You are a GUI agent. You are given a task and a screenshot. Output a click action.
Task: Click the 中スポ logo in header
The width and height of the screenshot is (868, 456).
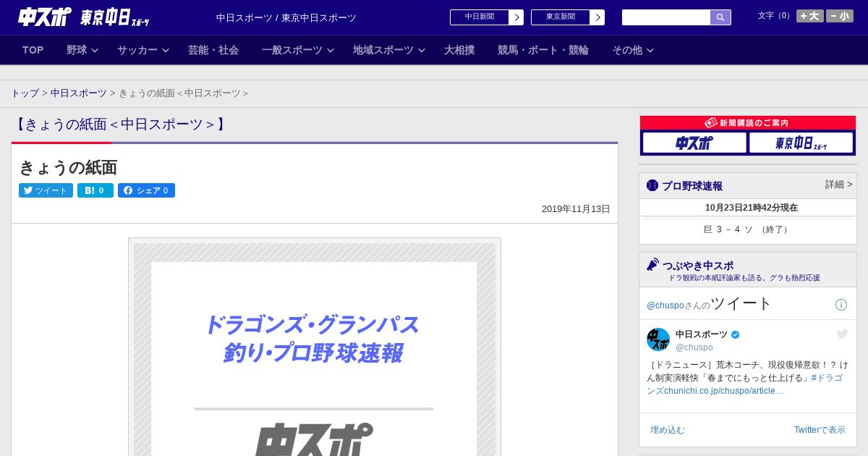pyautogui.click(x=44, y=17)
